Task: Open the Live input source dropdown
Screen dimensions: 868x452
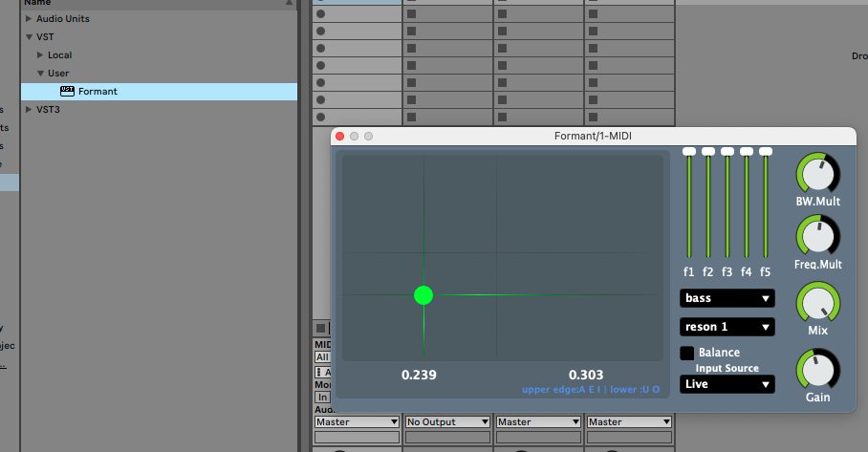Action: [727, 384]
